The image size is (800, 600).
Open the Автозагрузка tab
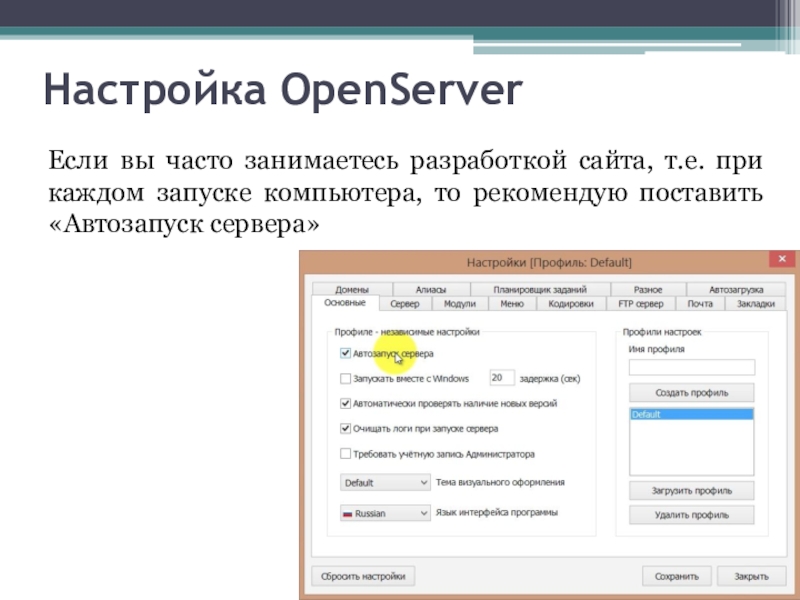click(x=736, y=289)
